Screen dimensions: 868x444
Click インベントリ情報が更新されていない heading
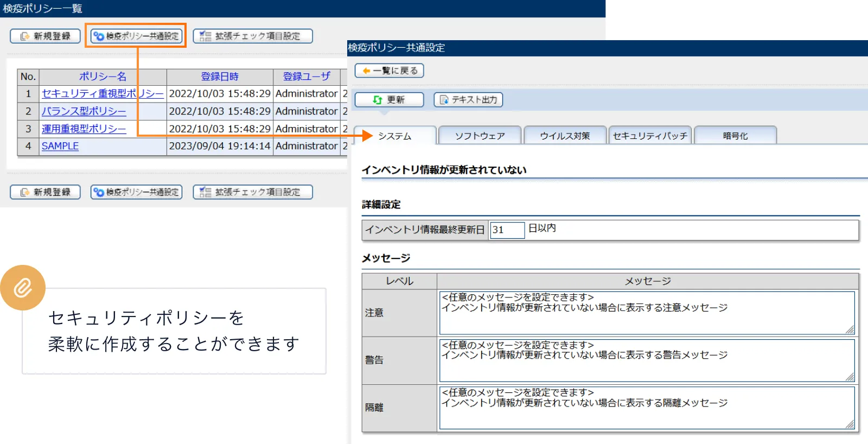pos(444,170)
